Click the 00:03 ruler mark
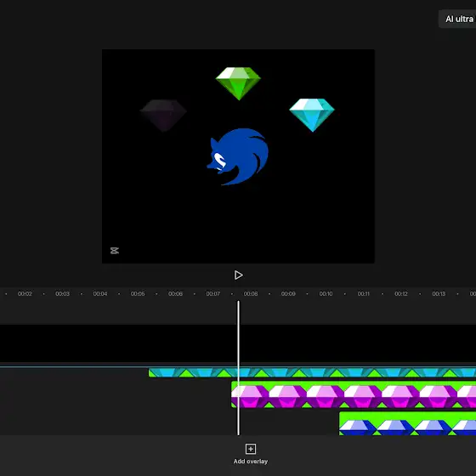 tap(62, 293)
